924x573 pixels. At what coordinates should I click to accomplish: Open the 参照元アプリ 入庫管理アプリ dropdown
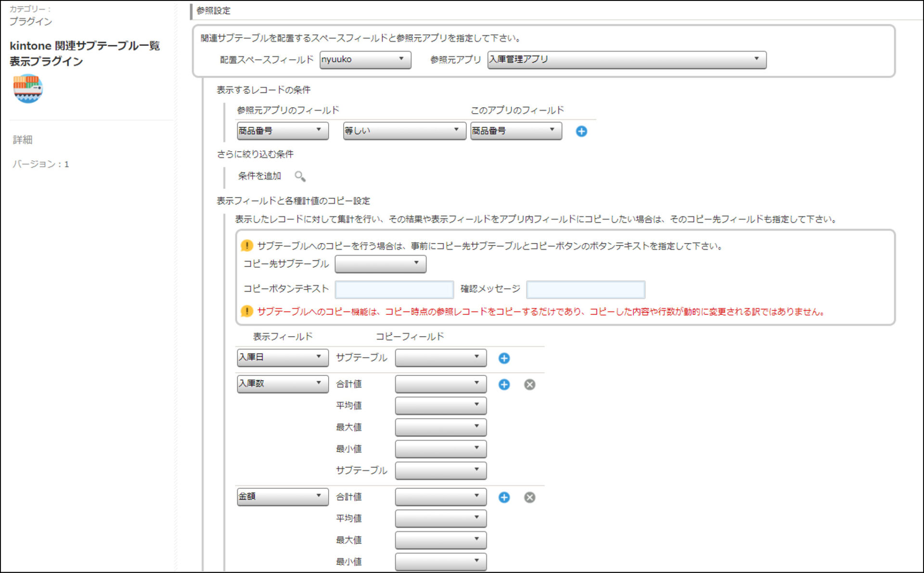pyautogui.click(x=627, y=60)
